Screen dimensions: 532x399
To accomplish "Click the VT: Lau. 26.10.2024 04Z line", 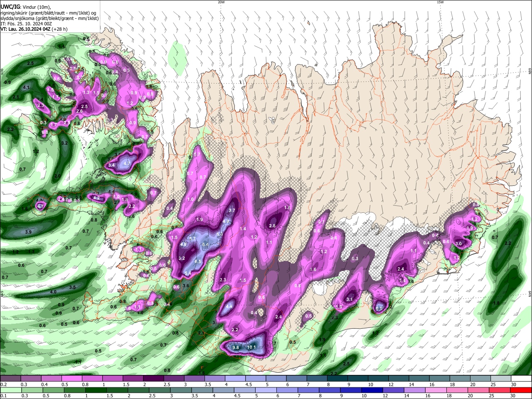I will 34,29.
